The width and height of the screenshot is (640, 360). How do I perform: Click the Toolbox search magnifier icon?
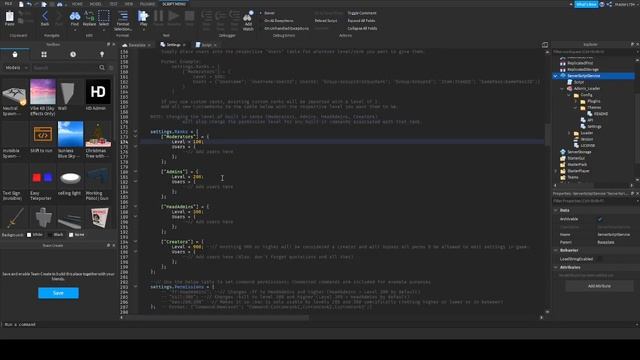coord(102,67)
